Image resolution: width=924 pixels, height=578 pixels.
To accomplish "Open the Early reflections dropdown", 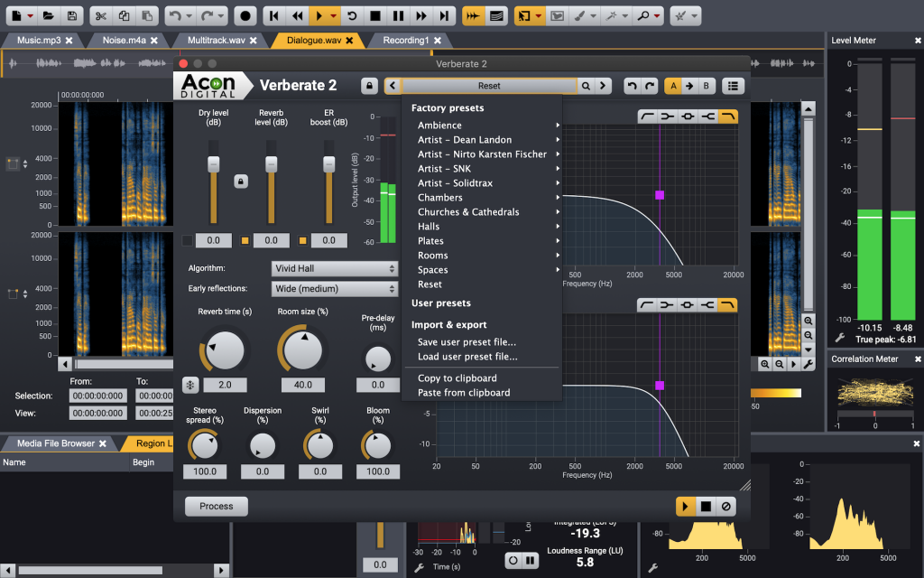I will [334, 289].
